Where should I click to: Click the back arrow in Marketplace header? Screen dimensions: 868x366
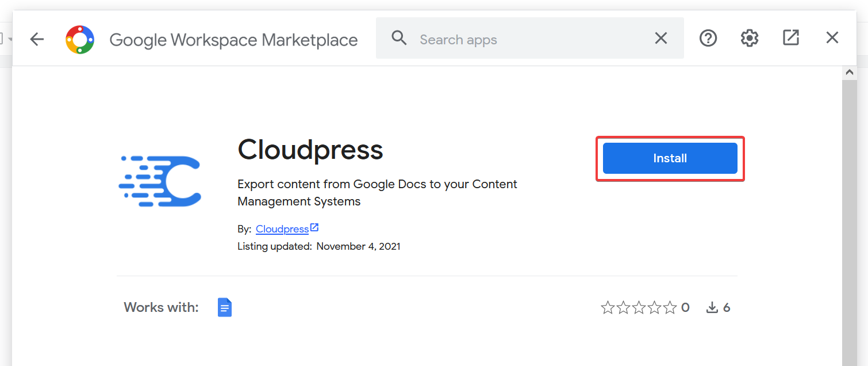(x=37, y=39)
